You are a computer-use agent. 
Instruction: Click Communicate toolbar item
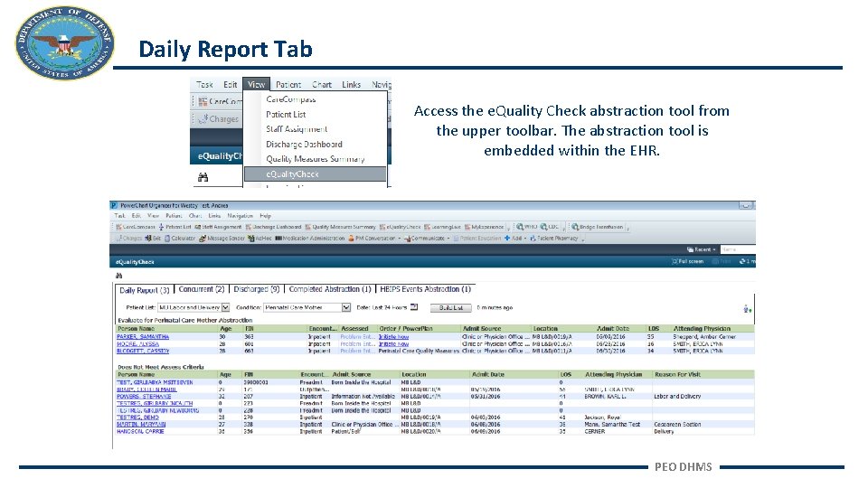425,239
